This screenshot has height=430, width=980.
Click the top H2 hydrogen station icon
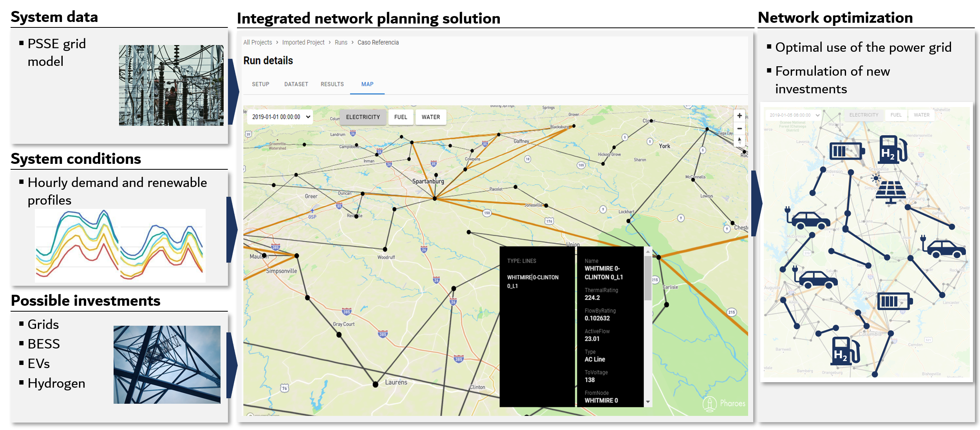pyautogui.click(x=892, y=149)
